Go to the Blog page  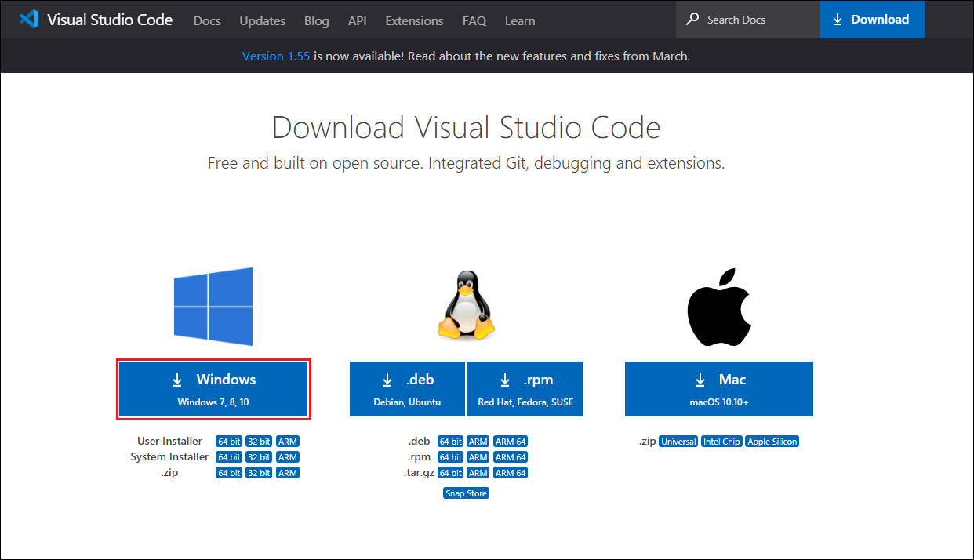(x=317, y=21)
